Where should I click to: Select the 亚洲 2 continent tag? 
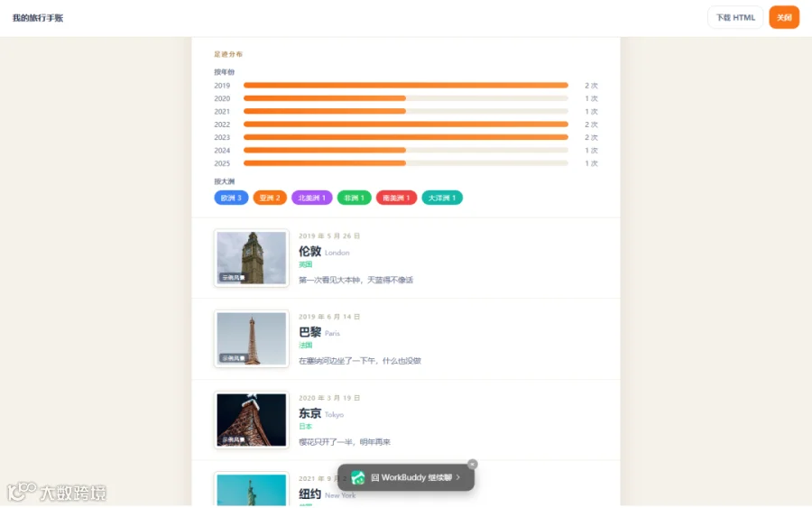pyautogui.click(x=270, y=198)
